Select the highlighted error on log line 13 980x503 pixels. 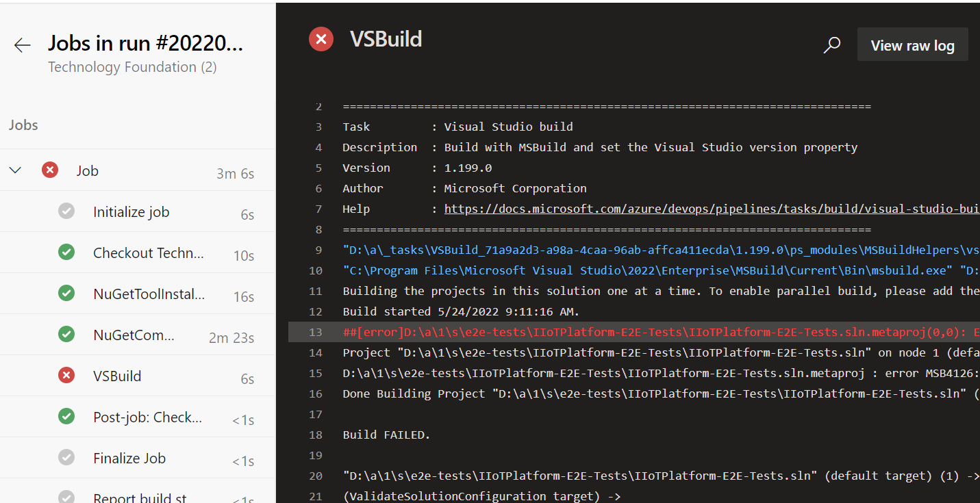[616, 332]
